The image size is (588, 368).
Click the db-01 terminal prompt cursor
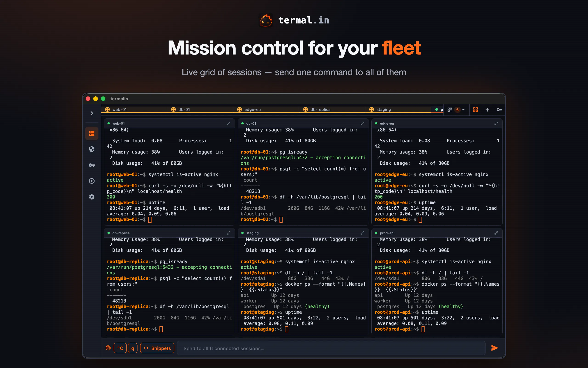coord(281,219)
